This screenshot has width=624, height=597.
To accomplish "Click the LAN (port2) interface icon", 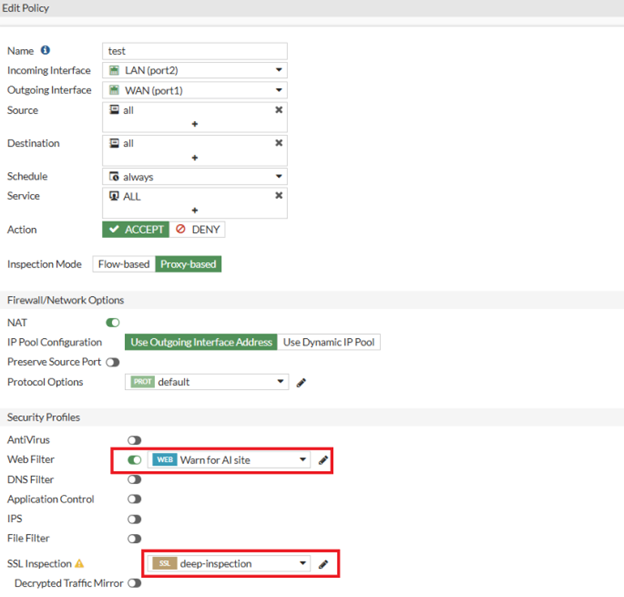I will click(114, 70).
